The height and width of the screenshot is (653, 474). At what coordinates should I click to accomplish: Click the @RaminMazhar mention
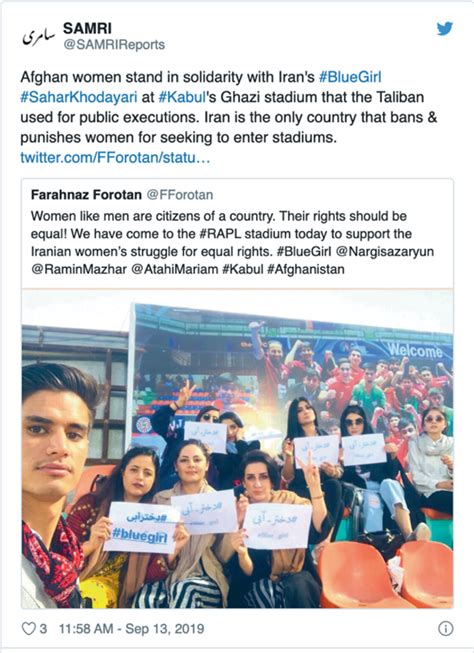tap(79, 269)
